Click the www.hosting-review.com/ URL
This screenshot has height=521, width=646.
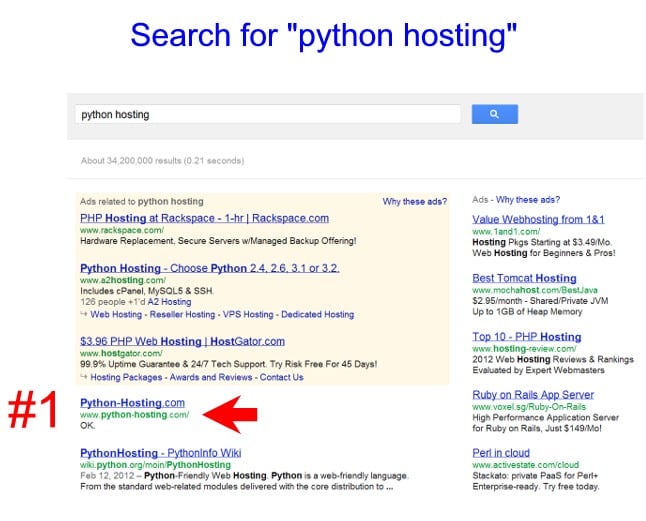pos(524,349)
